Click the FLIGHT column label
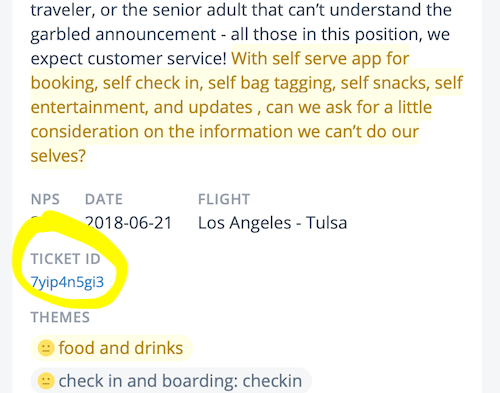The image size is (500, 393). (x=224, y=199)
